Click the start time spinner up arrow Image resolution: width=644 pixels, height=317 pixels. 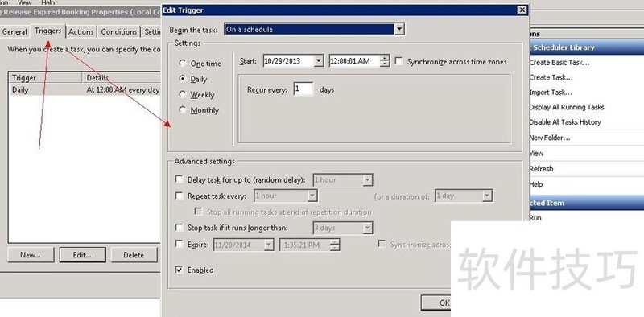[x=385, y=58]
